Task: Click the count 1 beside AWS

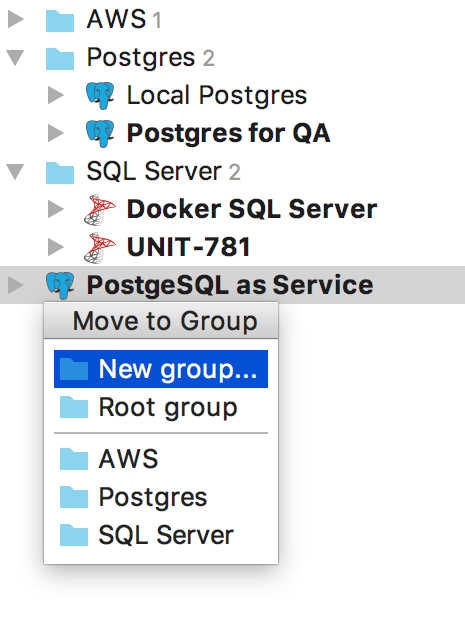Action: pos(157,20)
